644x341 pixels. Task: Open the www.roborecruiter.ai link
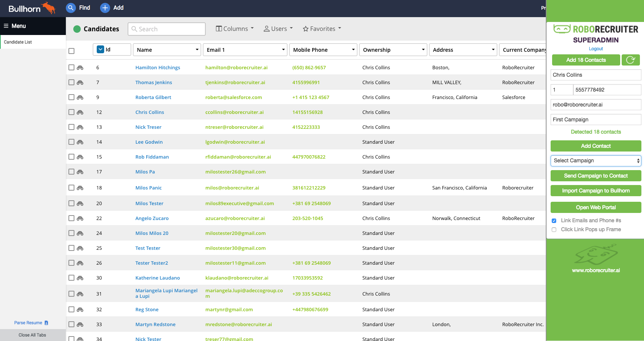point(596,271)
